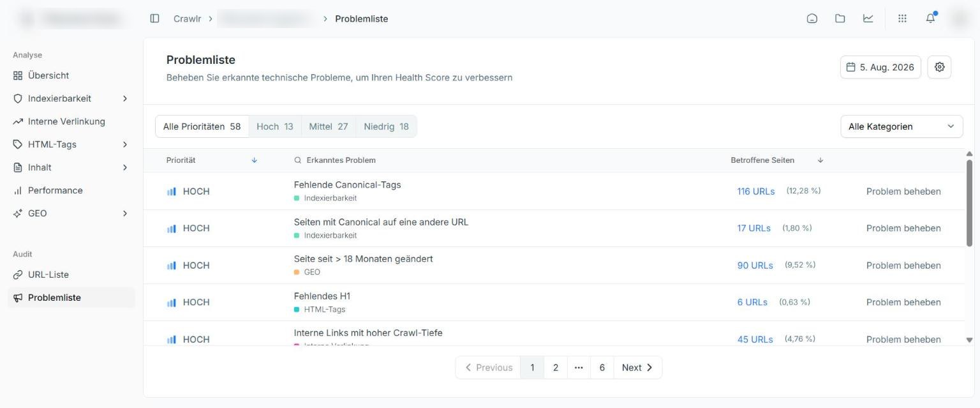Click priority bars icon in Fehlende Canonical-Tags row

[x=171, y=192]
